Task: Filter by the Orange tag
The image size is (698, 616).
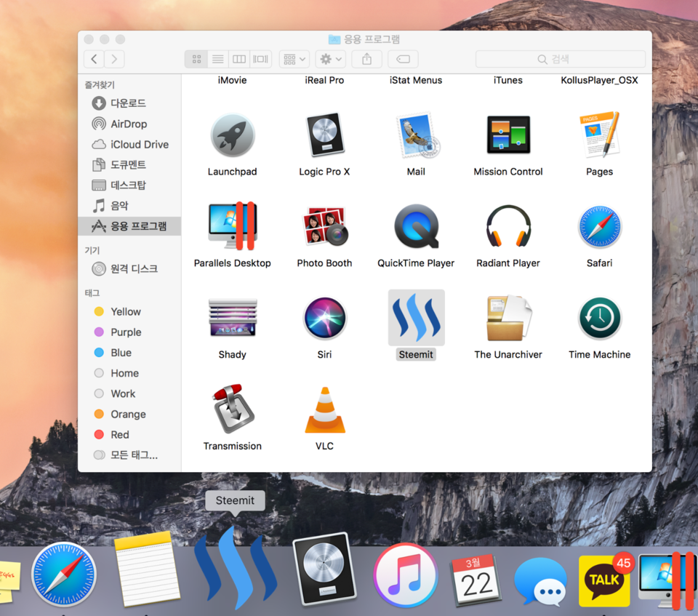Action: [129, 414]
